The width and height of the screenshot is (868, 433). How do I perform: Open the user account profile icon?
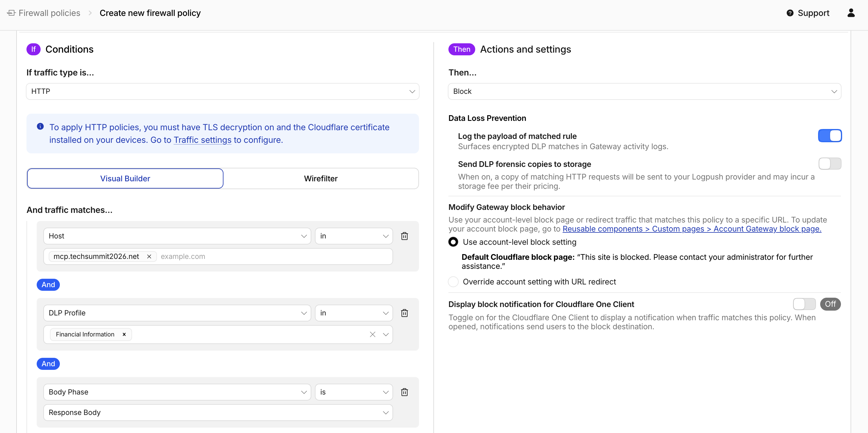[x=851, y=13]
